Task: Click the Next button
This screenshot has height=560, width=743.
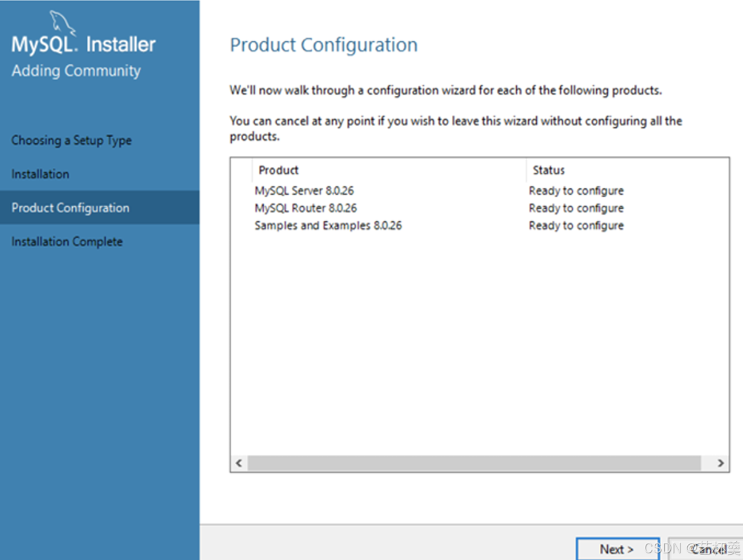Action: (x=617, y=548)
